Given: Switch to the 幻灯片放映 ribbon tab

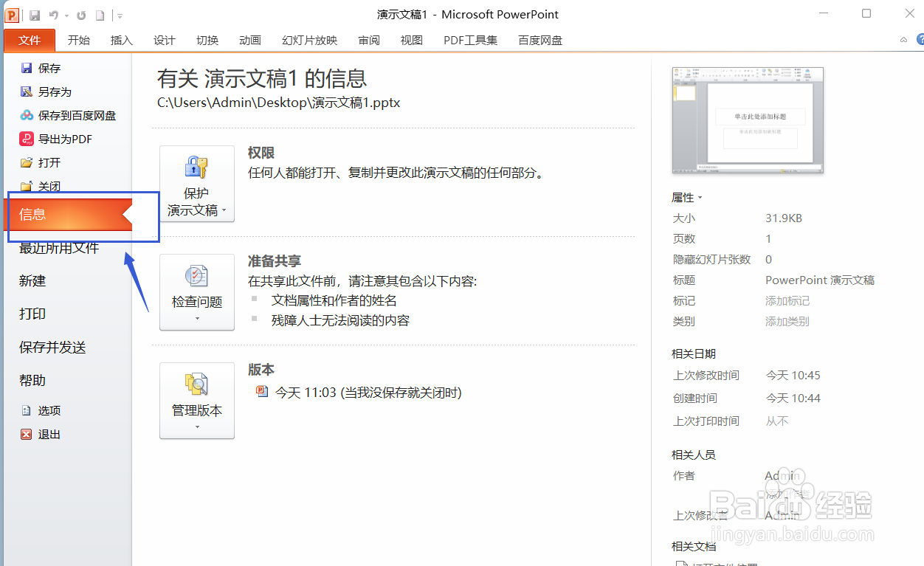Looking at the screenshot, I should tap(310, 41).
